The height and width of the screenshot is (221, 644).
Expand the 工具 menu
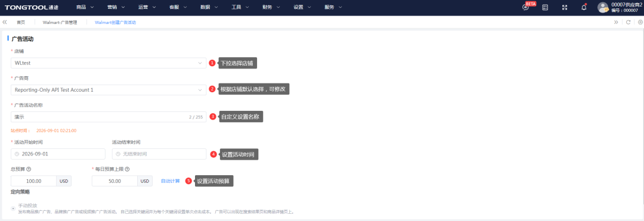coord(241,7)
